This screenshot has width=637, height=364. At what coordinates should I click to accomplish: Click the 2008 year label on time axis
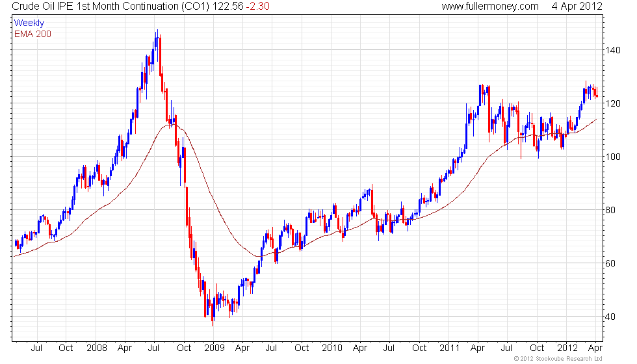[x=97, y=348]
